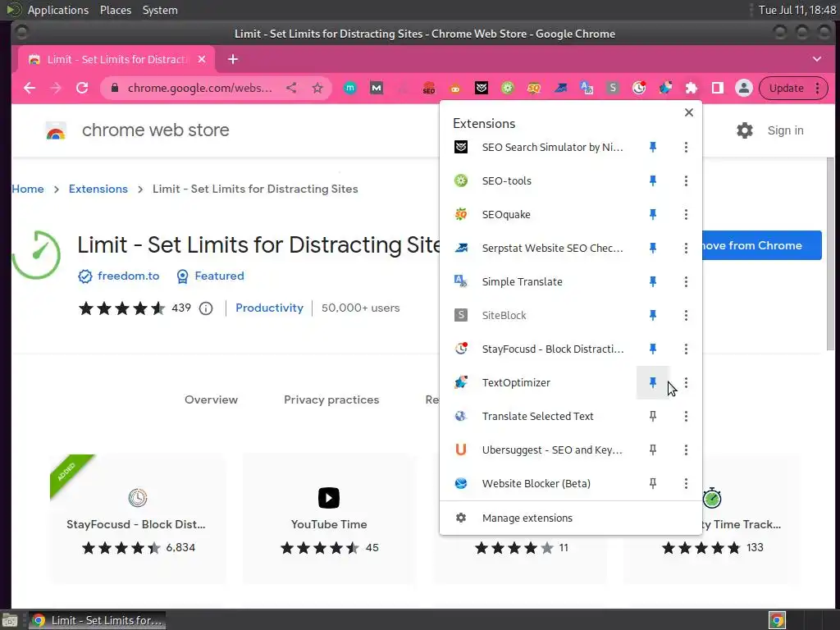Open Manage extensions
The height and width of the screenshot is (630, 840).
(x=571, y=518)
